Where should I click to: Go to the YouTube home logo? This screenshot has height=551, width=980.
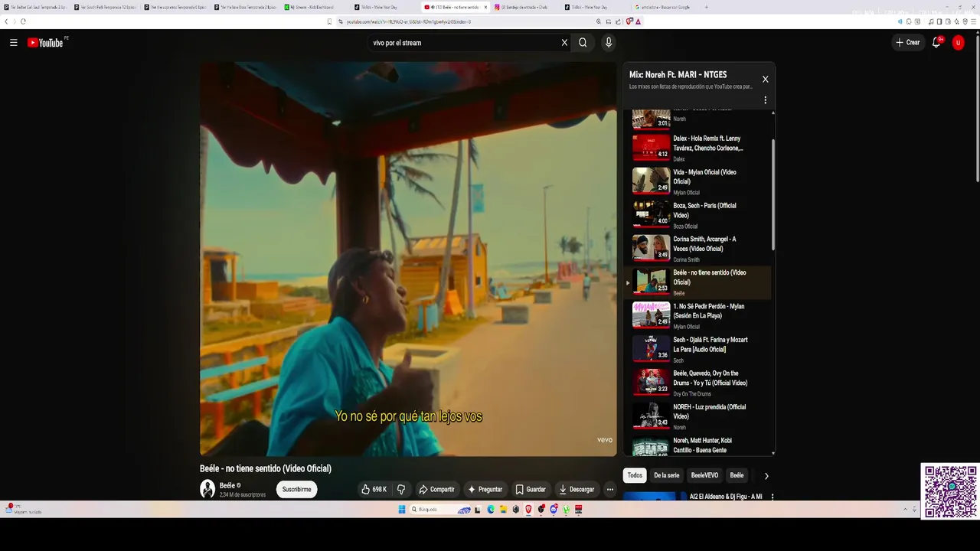point(47,43)
